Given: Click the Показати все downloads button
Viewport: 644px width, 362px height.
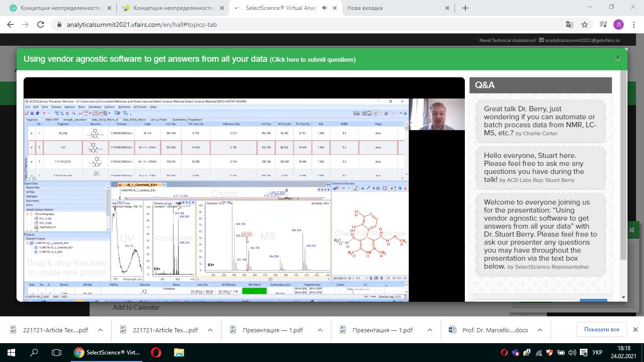Looking at the screenshot, I should tap(601, 329).
